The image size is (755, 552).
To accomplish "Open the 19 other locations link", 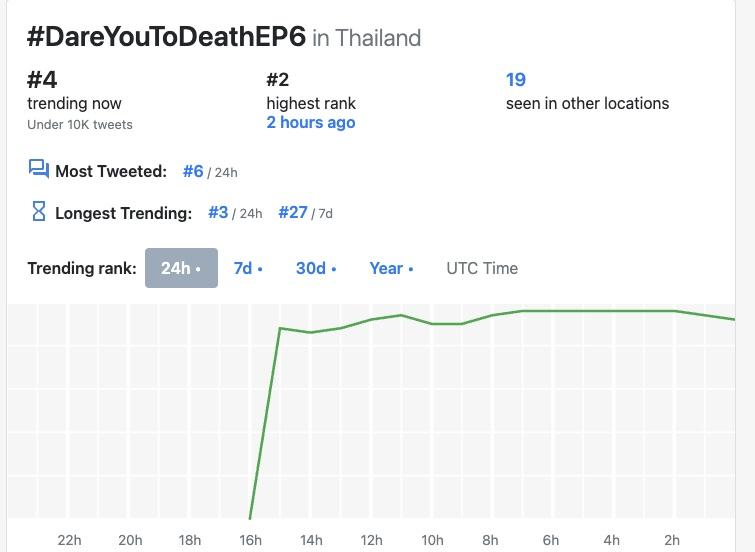I will [516, 80].
